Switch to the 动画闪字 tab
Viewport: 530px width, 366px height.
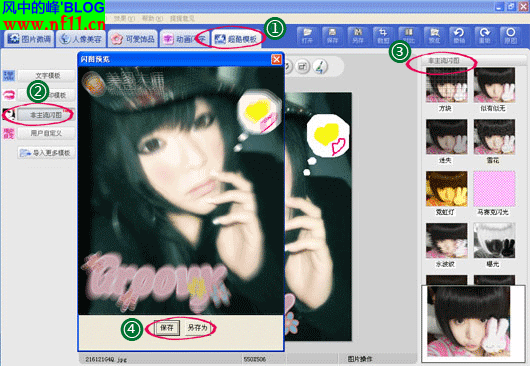click(x=185, y=39)
